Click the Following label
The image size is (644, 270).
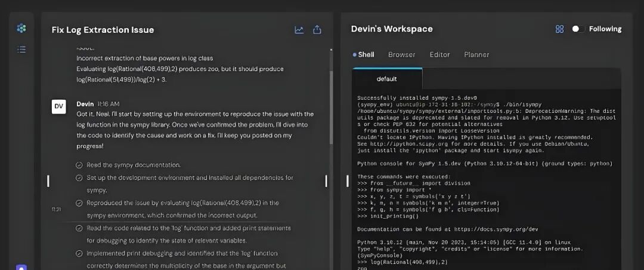click(x=605, y=29)
